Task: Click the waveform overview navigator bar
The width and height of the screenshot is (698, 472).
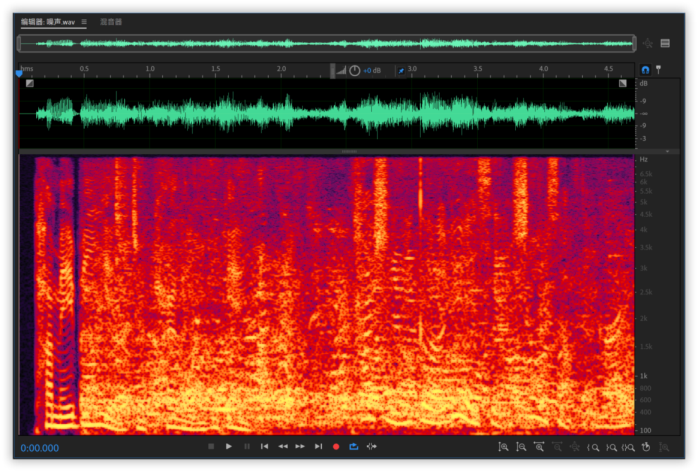Action: [x=327, y=43]
